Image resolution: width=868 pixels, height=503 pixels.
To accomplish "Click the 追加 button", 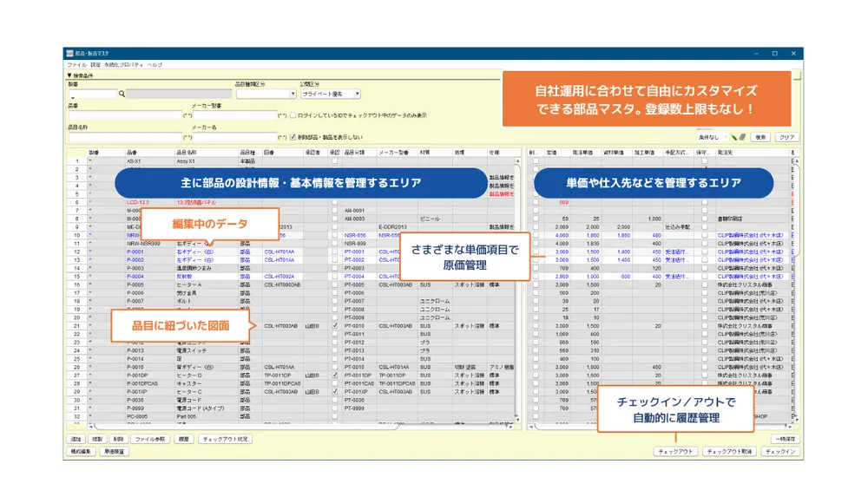I will tap(76, 440).
